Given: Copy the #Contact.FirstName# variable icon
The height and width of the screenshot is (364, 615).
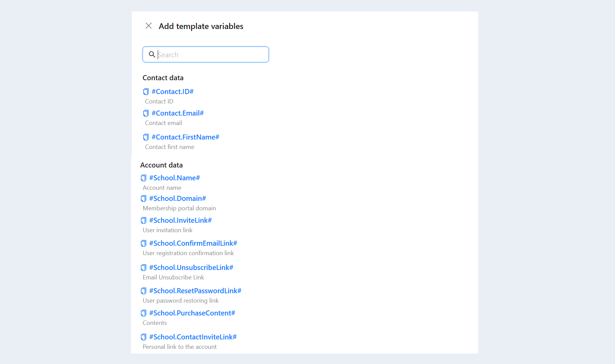Looking at the screenshot, I should point(146,137).
